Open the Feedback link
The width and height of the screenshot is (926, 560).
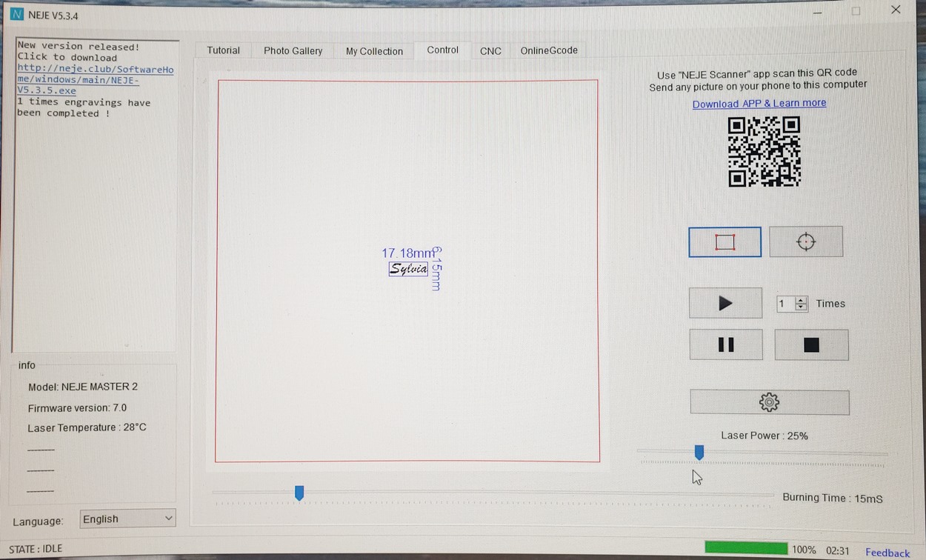pyautogui.click(x=887, y=553)
